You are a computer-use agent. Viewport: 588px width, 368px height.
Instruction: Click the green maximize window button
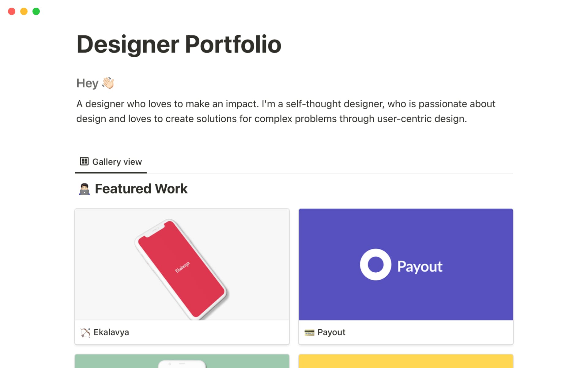36,11
